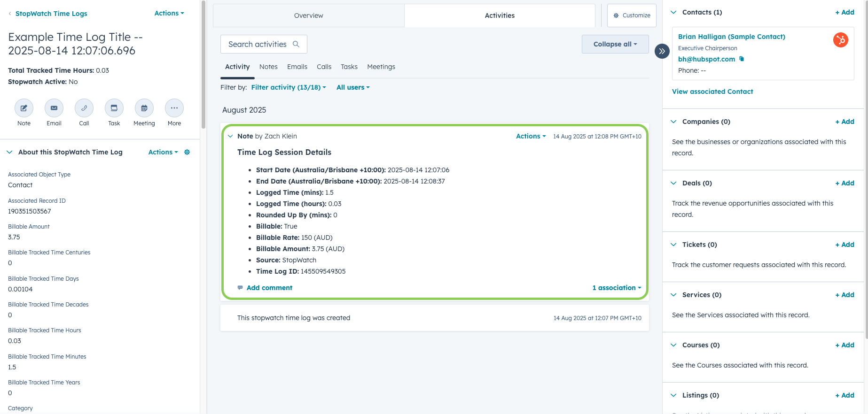
Task: Click the gear icon beside About Actions
Action: [x=187, y=152]
